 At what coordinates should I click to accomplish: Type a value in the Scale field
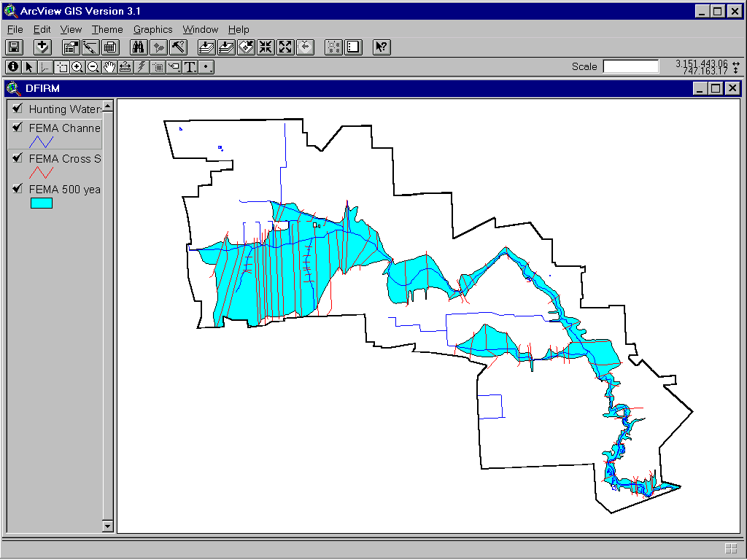(x=630, y=66)
